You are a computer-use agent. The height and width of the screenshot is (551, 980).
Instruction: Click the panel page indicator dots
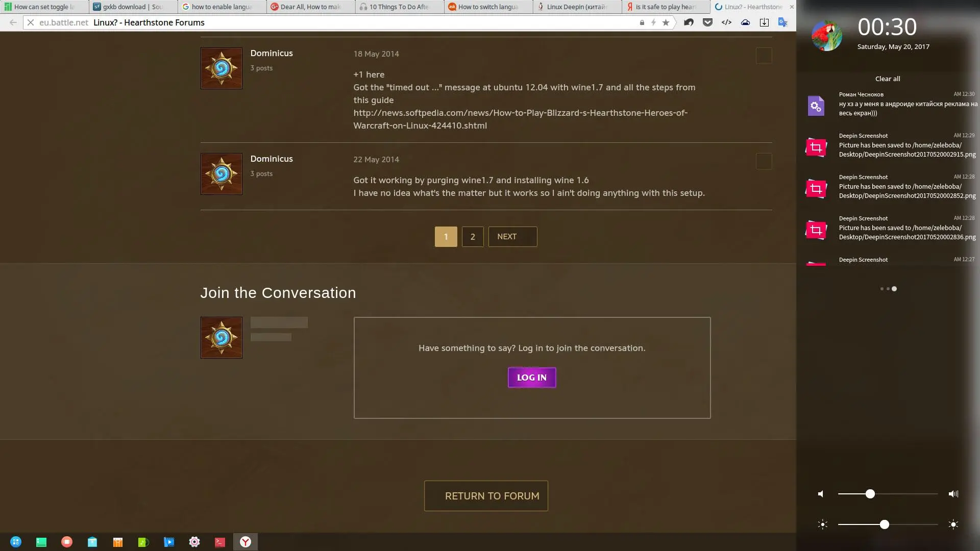(x=888, y=289)
